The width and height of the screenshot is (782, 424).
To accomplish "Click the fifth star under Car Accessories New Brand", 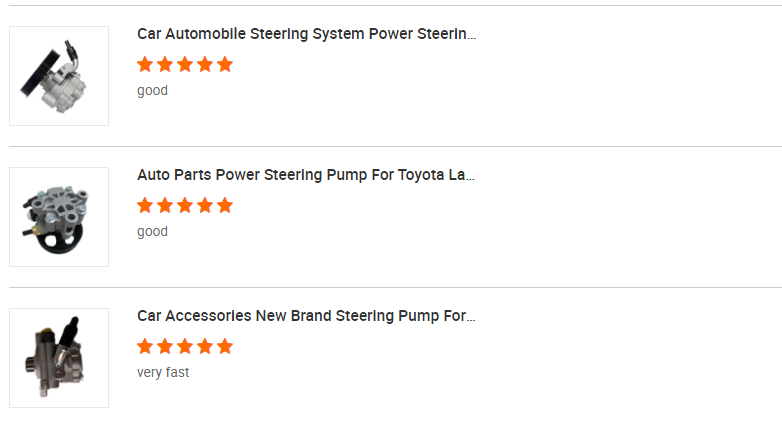I will [x=225, y=347].
